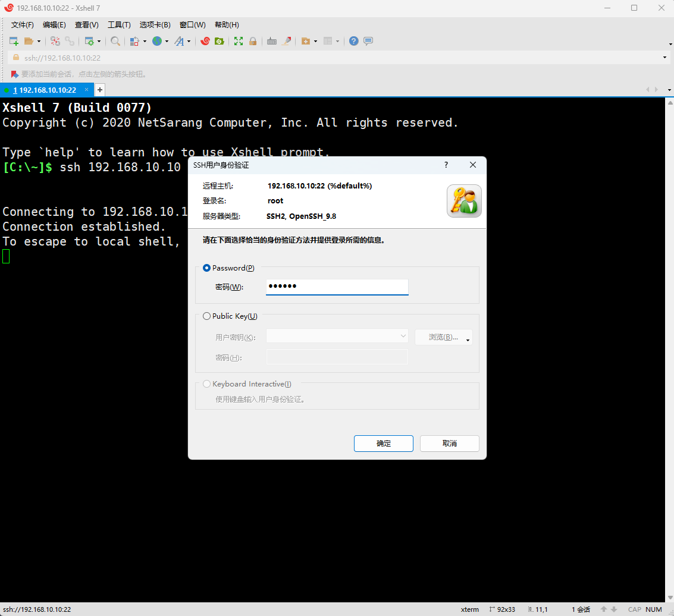Click the 确定 button to confirm login
The image size is (674, 616).
pos(384,444)
